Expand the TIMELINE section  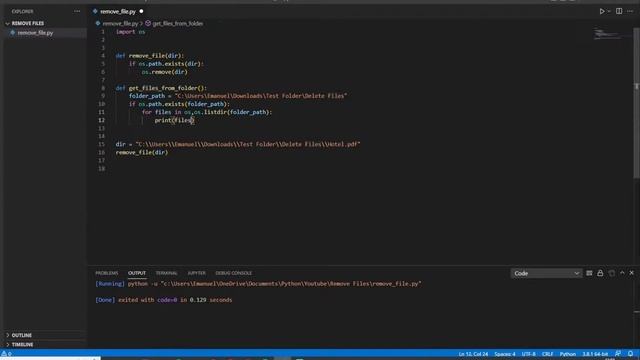coord(22,344)
